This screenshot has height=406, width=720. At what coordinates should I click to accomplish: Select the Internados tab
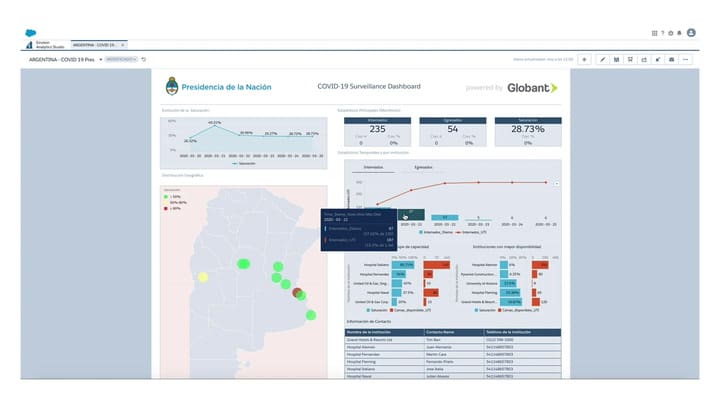[373, 167]
